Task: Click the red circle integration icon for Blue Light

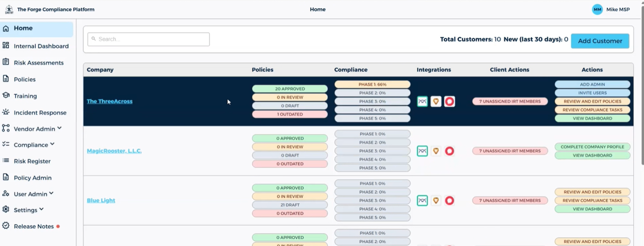Action: (449, 201)
